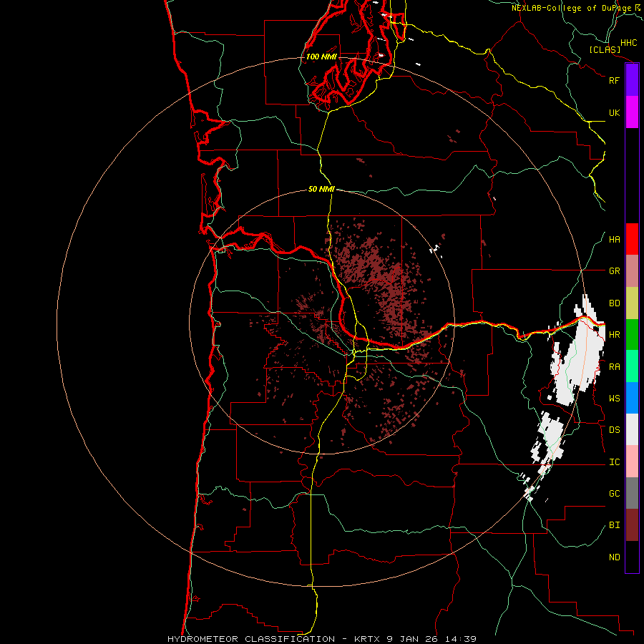The height and width of the screenshot is (644, 644).
Task: Click the "UK" legend label
Action: 614,112
